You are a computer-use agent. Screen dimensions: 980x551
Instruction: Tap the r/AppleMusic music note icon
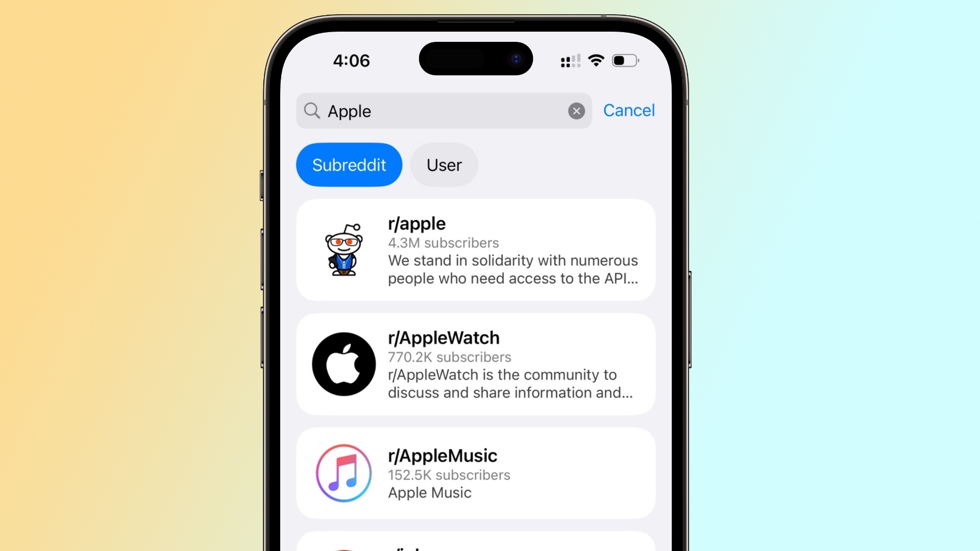coord(344,472)
